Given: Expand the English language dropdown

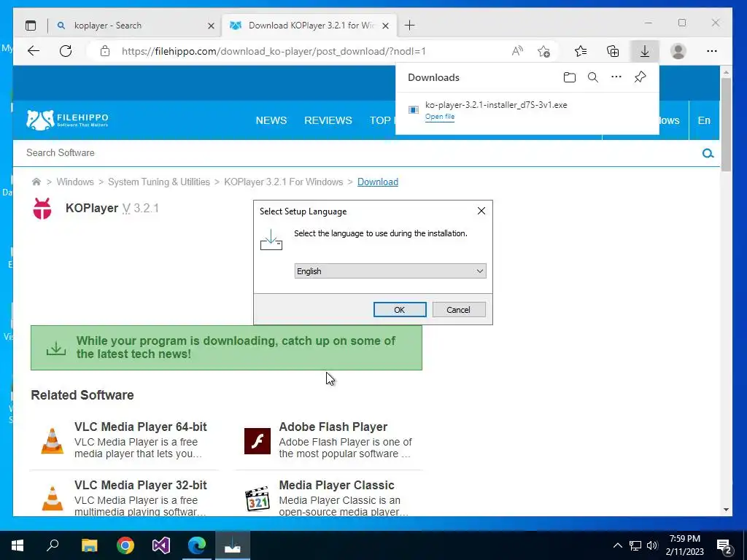Looking at the screenshot, I should [x=390, y=271].
